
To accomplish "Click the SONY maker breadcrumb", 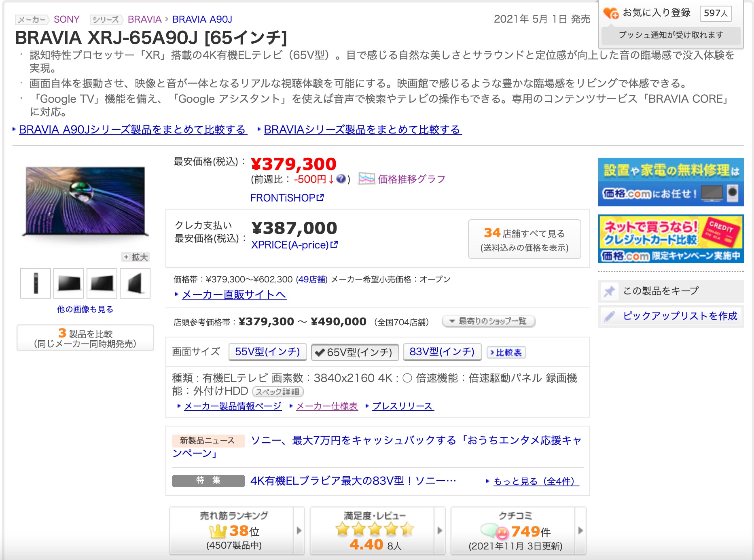I will tap(66, 19).
